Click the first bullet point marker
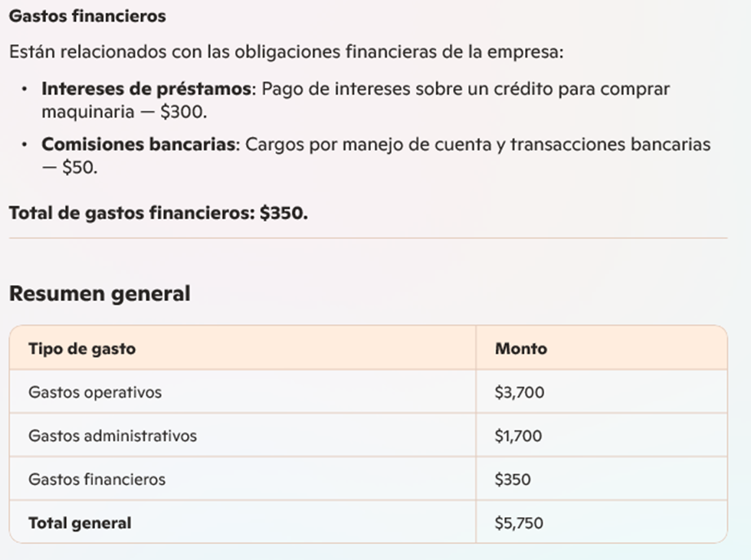This screenshot has height=560, width=751. point(25,89)
